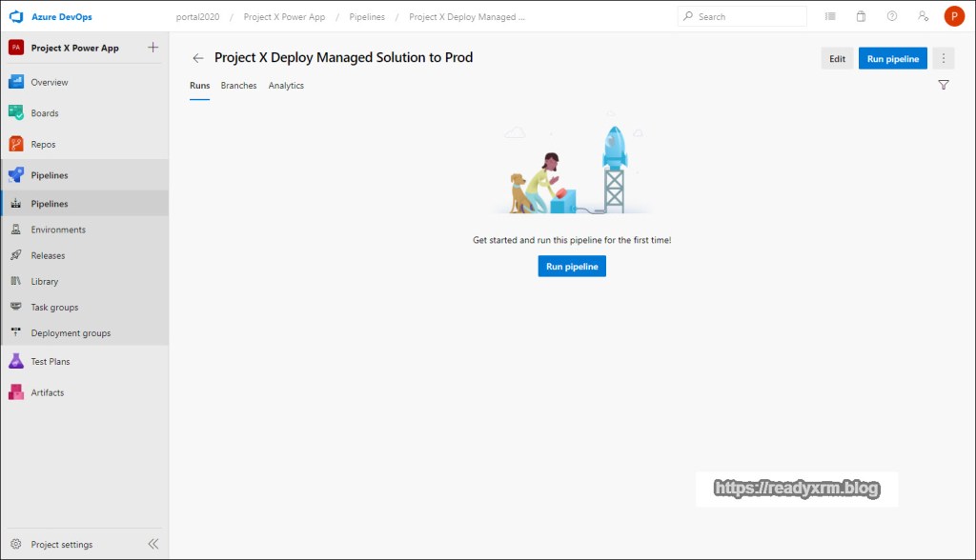The height and width of the screenshot is (560, 976).
Task: Expand the plus menu next to project name
Action: pyautogui.click(x=153, y=48)
